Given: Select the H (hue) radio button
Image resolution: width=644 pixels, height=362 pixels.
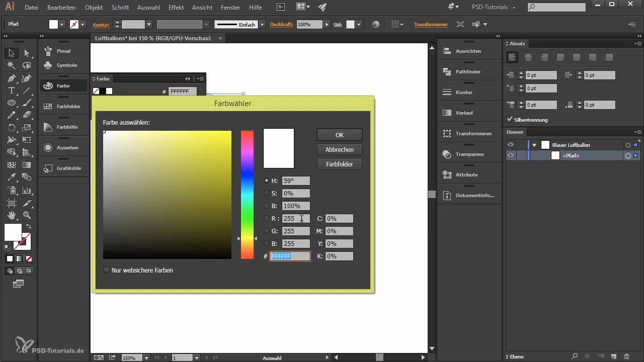Looking at the screenshot, I should point(267,180).
